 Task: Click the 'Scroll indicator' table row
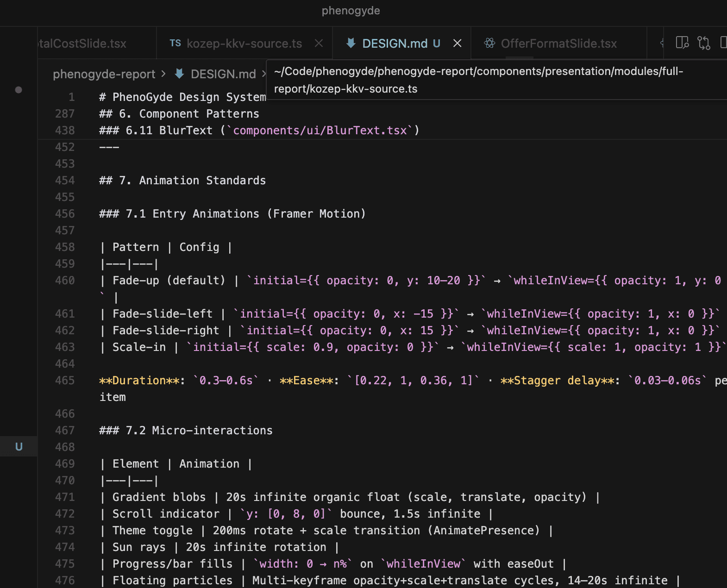click(296, 513)
